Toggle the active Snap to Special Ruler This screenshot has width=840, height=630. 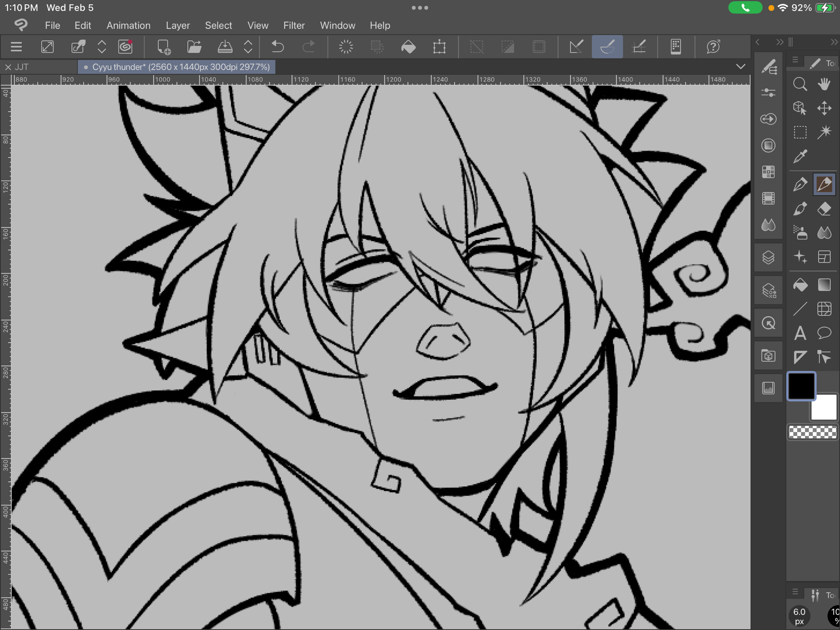[607, 47]
